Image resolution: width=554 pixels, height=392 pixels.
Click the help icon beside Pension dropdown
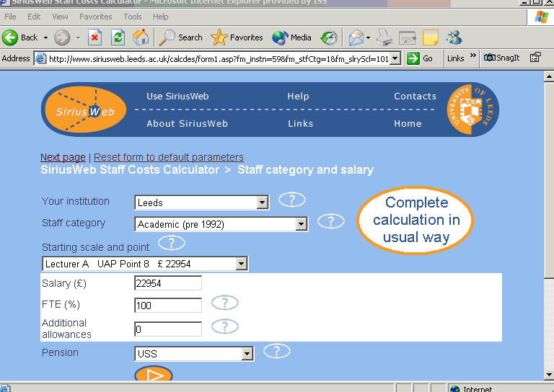tap(276, 352)
